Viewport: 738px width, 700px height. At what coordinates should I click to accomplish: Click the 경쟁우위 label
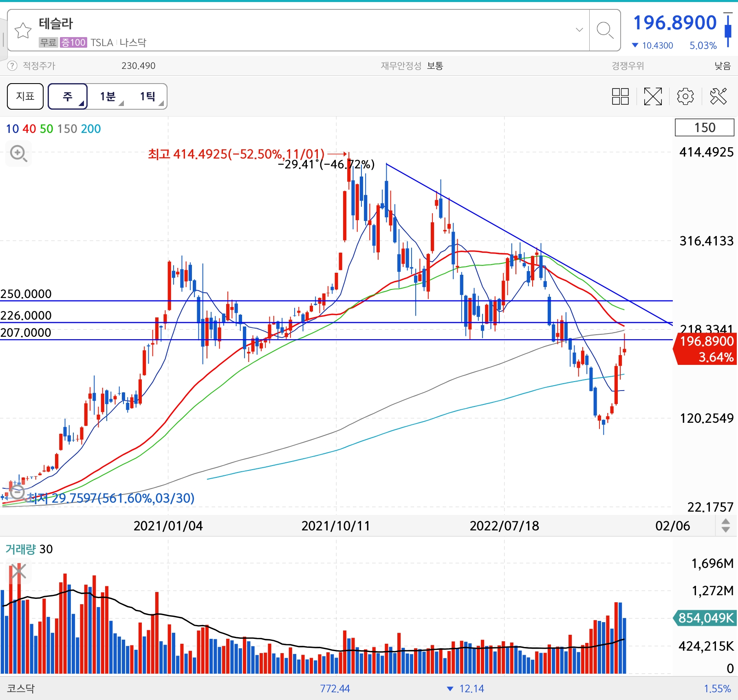pyautogui.click(x=628, y=66)
